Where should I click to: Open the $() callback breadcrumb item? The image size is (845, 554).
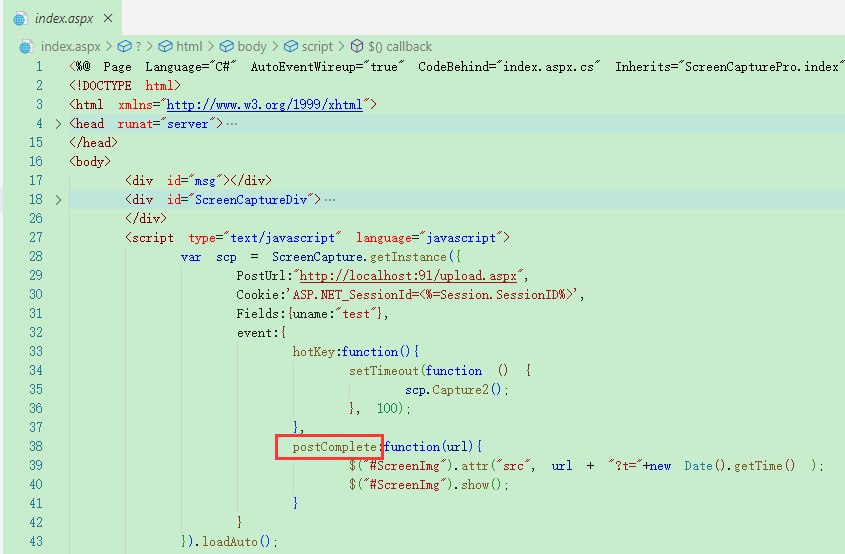click(400, 47)
